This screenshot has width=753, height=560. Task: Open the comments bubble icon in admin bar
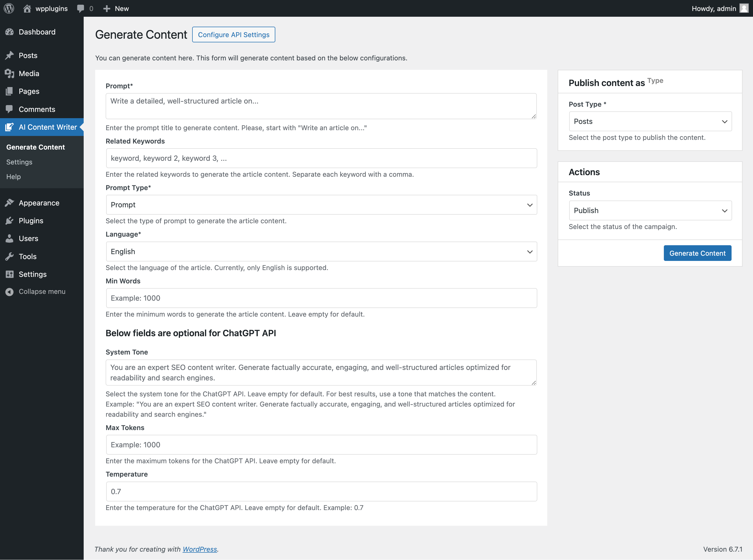(x=81, y=8)
